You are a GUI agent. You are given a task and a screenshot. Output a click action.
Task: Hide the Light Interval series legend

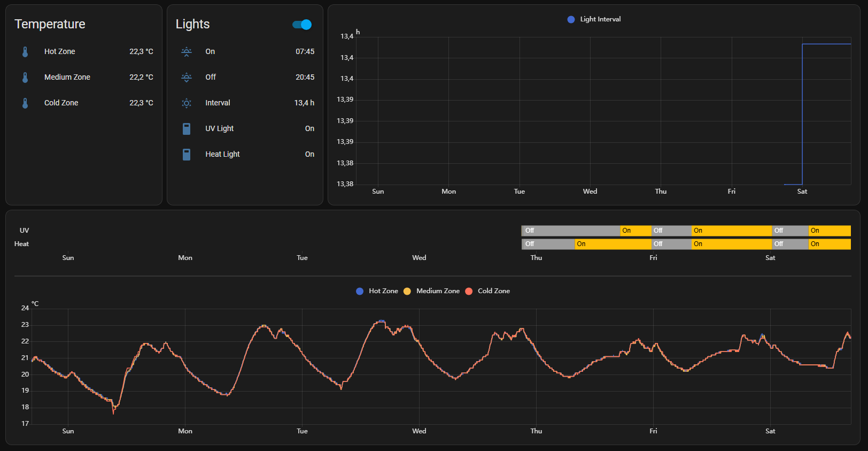(594, 19)
